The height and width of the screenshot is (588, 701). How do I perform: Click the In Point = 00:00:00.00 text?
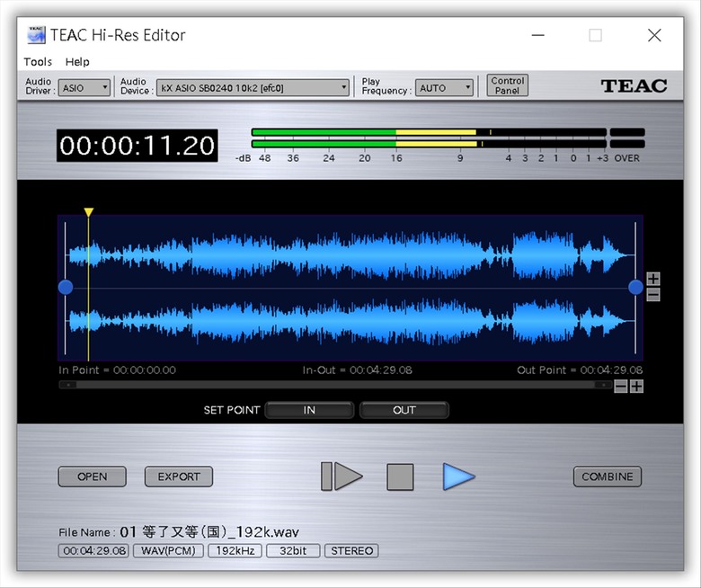click(x=117, y=370)
